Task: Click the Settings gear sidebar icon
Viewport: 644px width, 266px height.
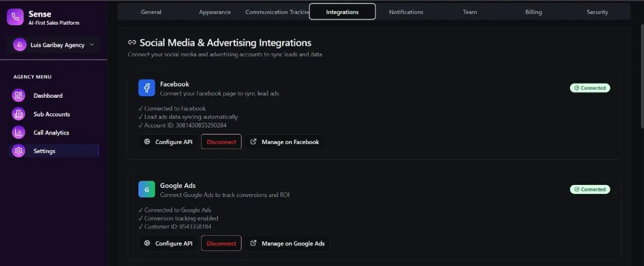Action: (x=19, y=151)
